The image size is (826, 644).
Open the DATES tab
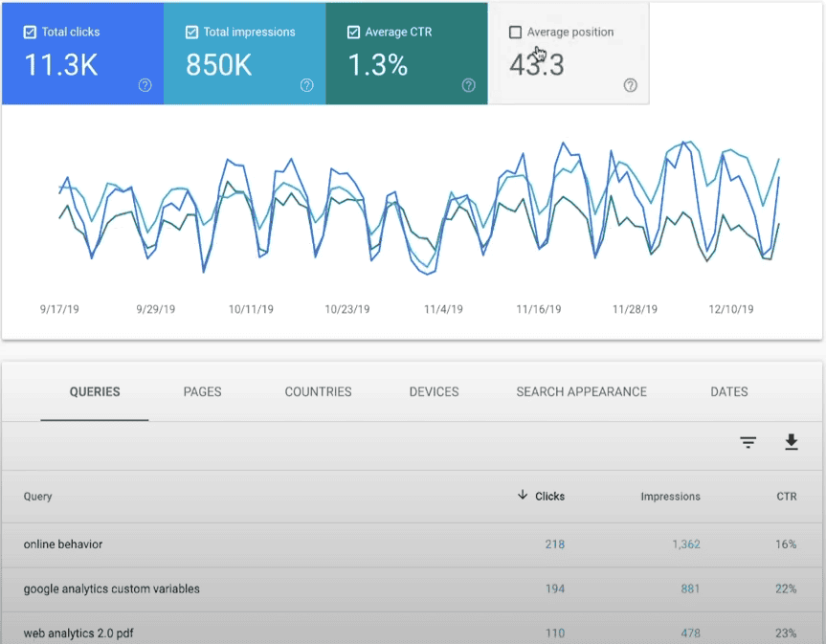[x=728, y=391]
